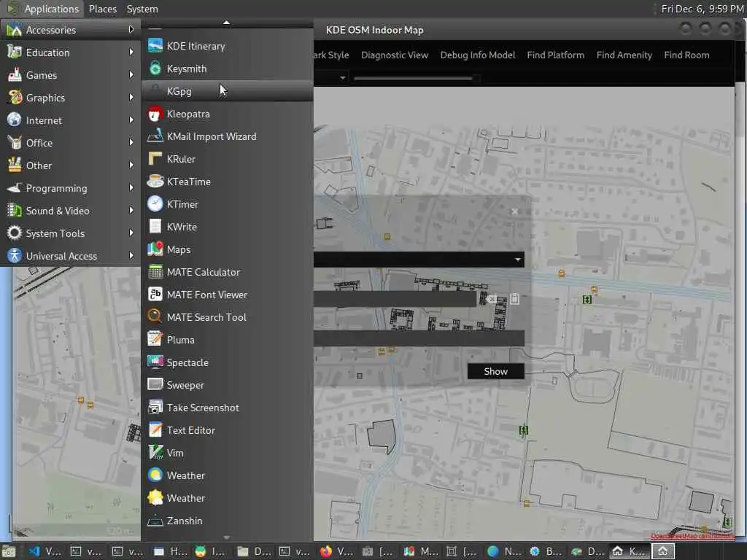Click Find Room in Indoor Map toolbar
The height and width of the screenshot is (560, 747).
tap(686, 55)
